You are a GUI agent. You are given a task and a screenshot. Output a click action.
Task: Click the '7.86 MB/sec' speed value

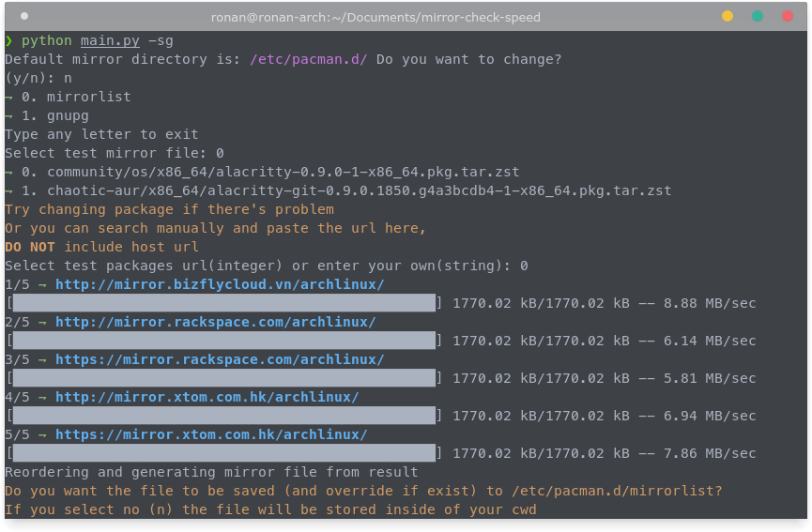coord(710,453)
